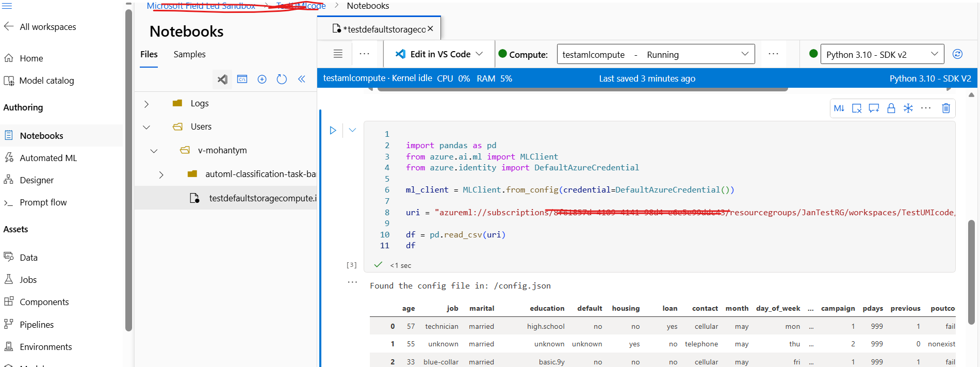The width and height of the screenshot is (980, 367).
Task: Open Prompt flow
Action: (x=35, y=202)
